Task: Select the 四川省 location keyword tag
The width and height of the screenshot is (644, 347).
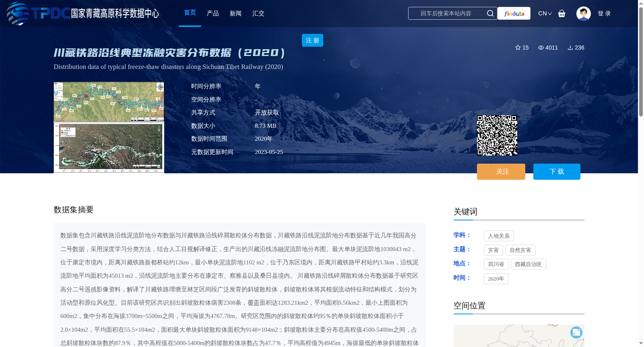Action: (496, 264)
